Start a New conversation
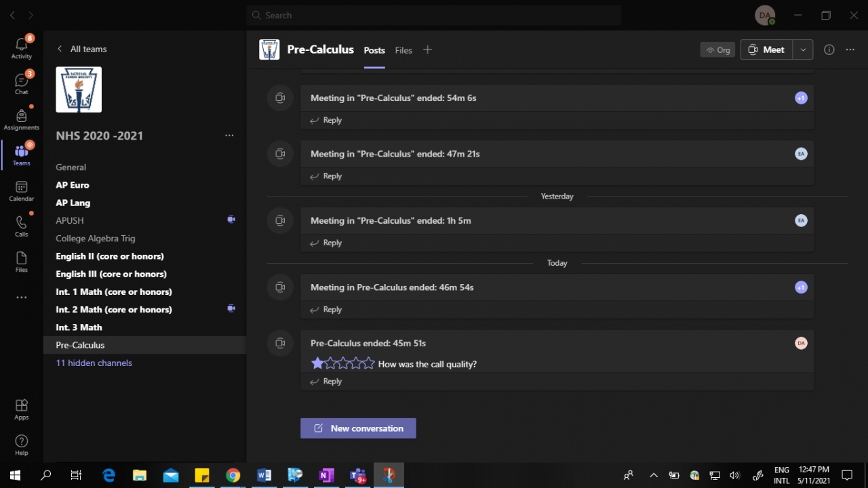Image resolution: width=868 pixels, height=488 pixels. point(358,428)
